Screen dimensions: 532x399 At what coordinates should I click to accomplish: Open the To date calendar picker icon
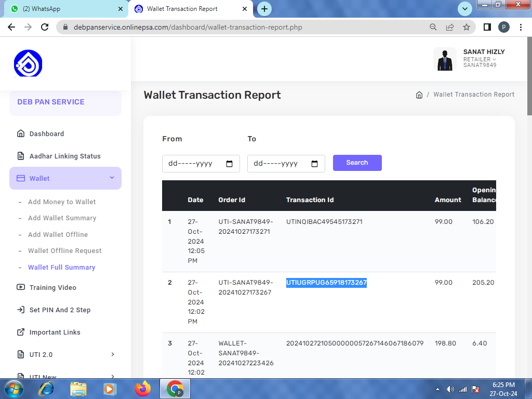coord(314,164)
